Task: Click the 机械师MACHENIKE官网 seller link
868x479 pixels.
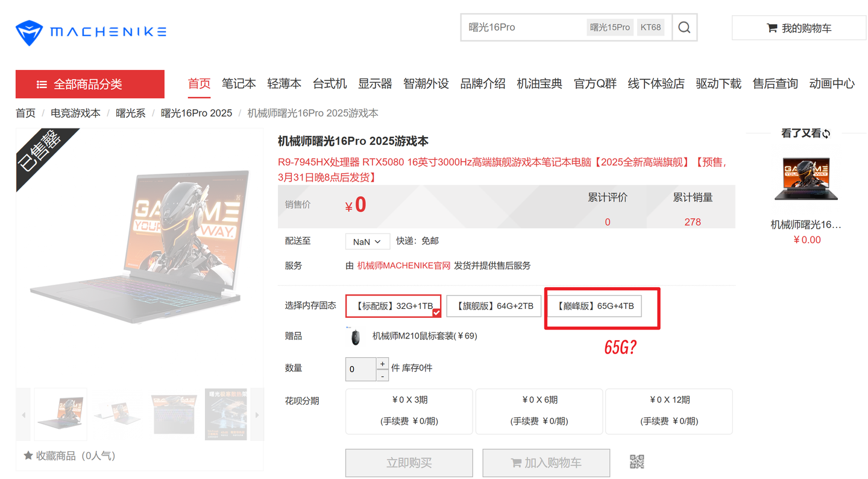Action: coord(404,265)
